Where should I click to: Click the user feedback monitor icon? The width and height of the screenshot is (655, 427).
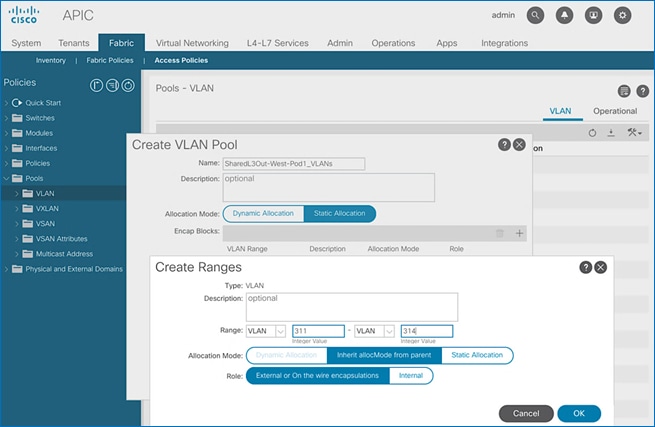click(593, 15)
